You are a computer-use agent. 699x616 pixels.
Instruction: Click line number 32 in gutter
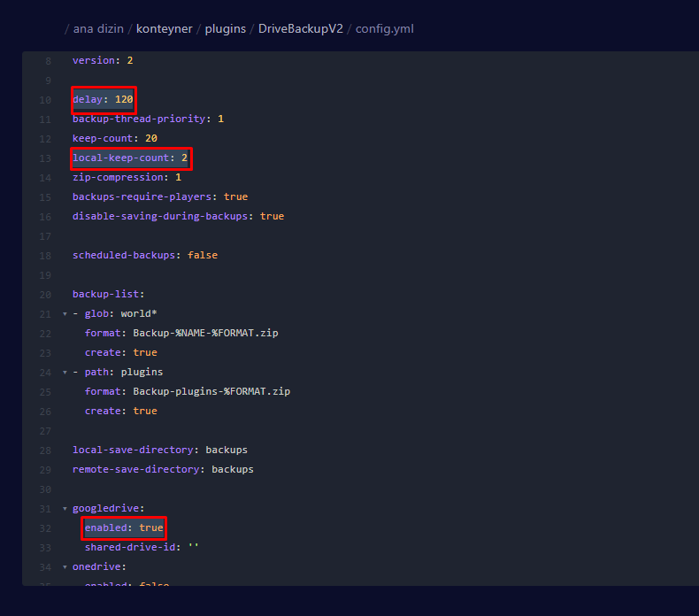coord(45,528)
